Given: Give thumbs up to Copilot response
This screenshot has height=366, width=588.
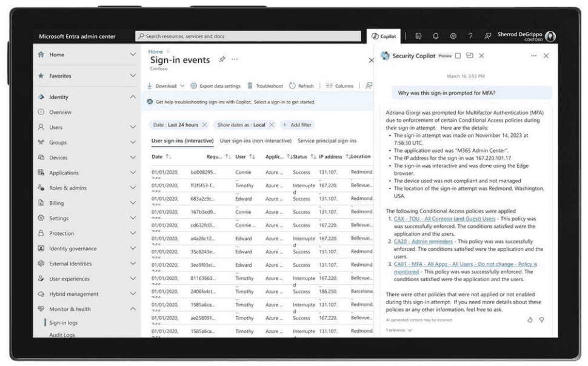Looking at the screenshot, I should [529, 319].
